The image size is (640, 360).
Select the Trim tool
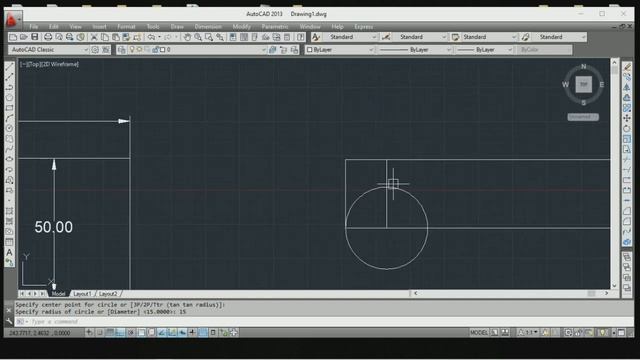(627, 160)
